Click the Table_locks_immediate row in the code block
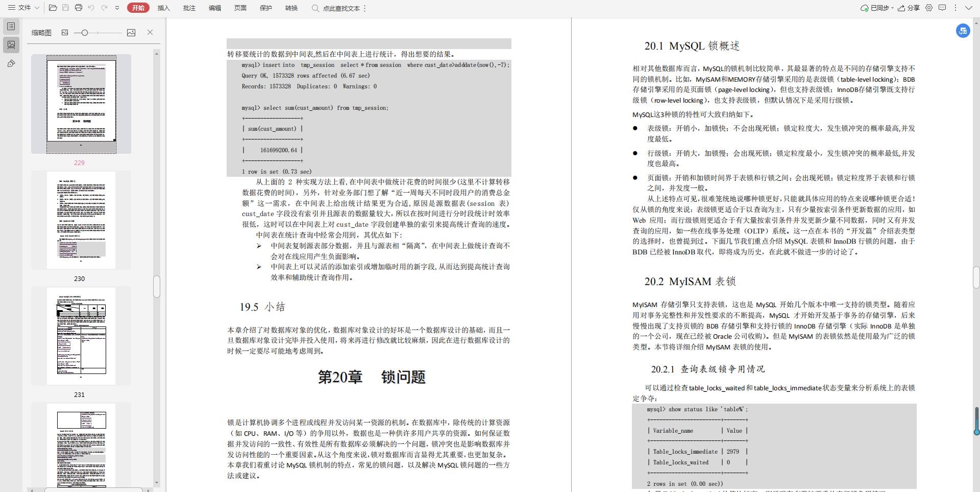The width and height of the screenshot is (980, 492). click(697, 452)
